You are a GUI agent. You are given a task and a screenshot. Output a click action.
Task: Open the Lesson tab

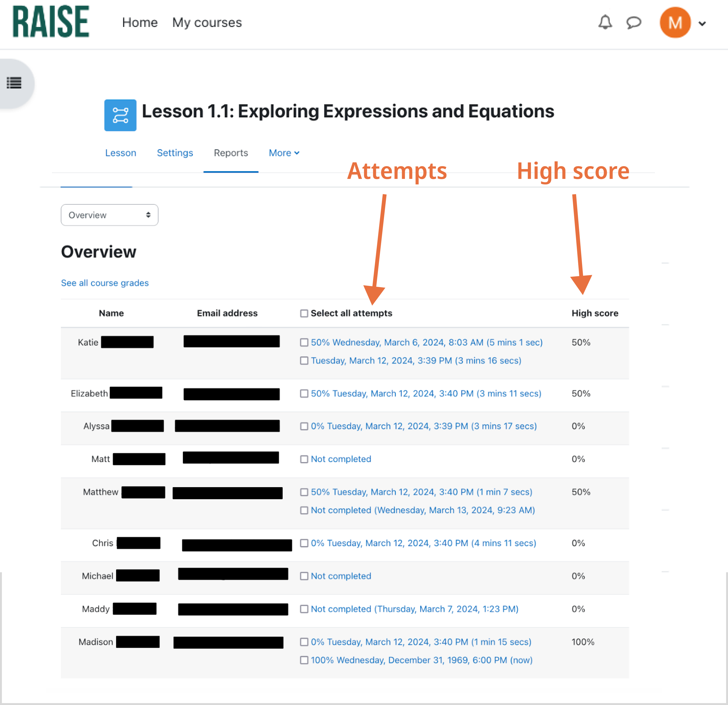tap(120, 153)
